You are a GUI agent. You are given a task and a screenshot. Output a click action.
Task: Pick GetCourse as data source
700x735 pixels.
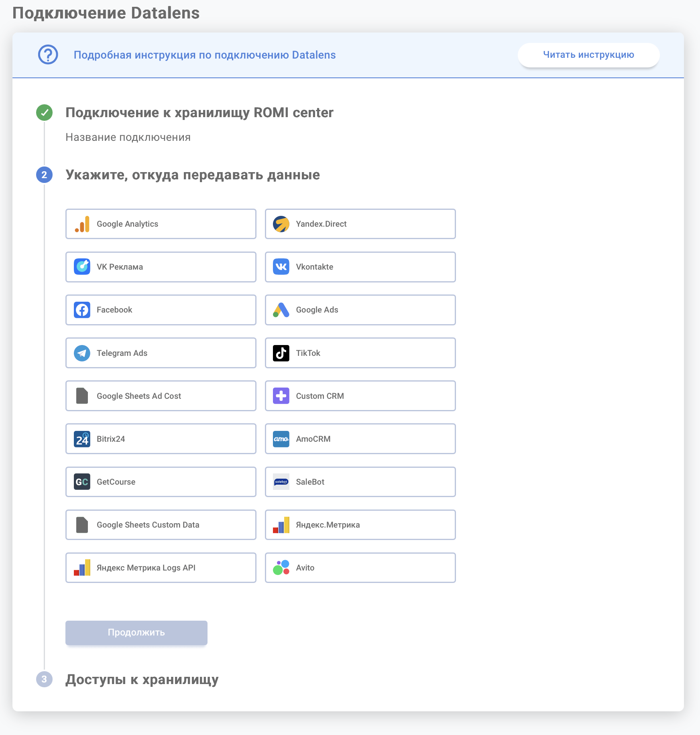pyautogui.click(x=161, y=482)
